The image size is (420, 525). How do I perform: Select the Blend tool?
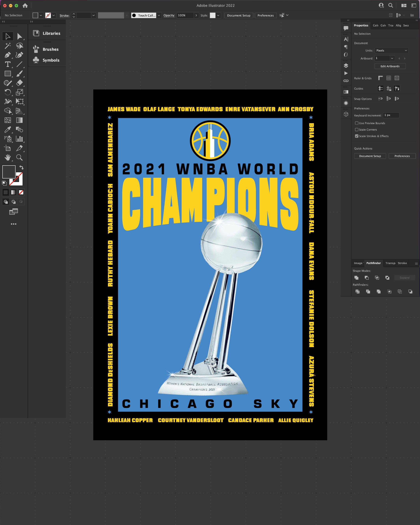(19, 129)
